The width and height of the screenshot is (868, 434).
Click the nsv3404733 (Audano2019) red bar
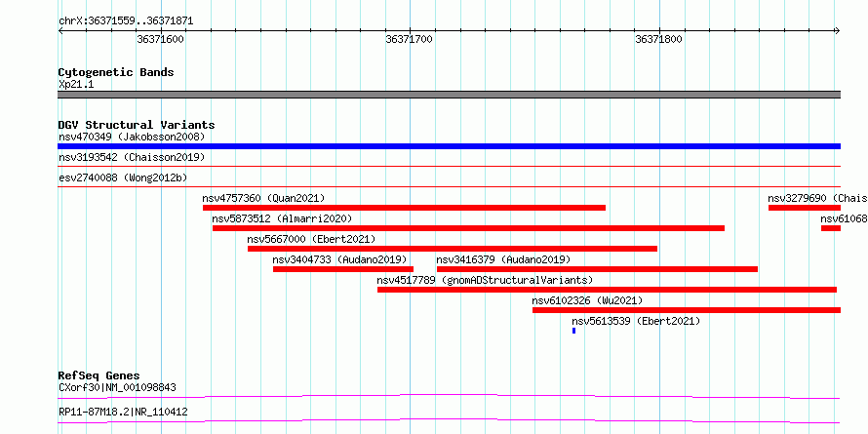(x=343, y=269)
